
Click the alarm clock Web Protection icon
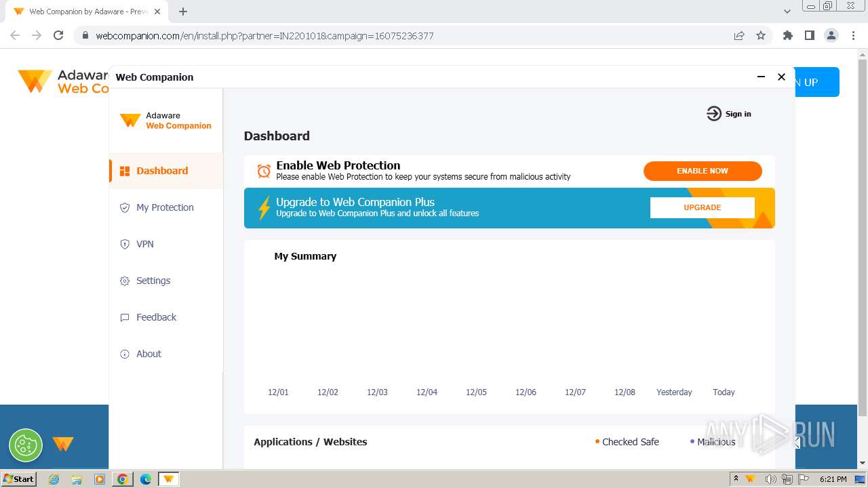[x=264, y=171]
